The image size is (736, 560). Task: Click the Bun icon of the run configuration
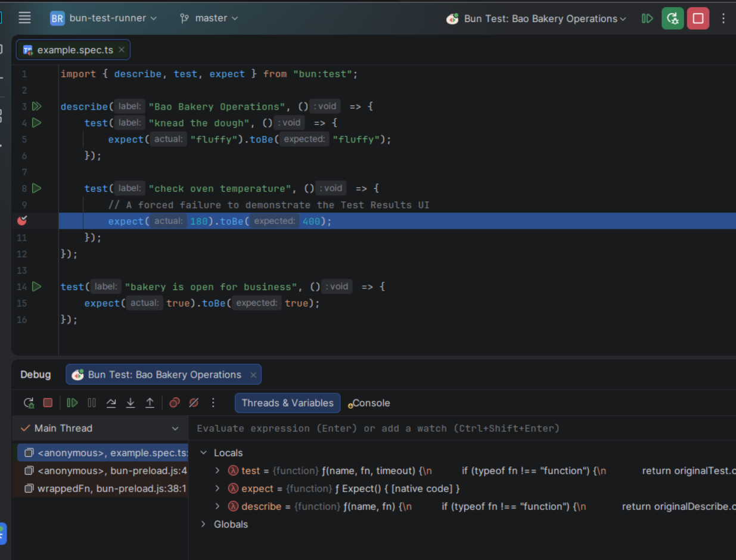coord(452,18)
